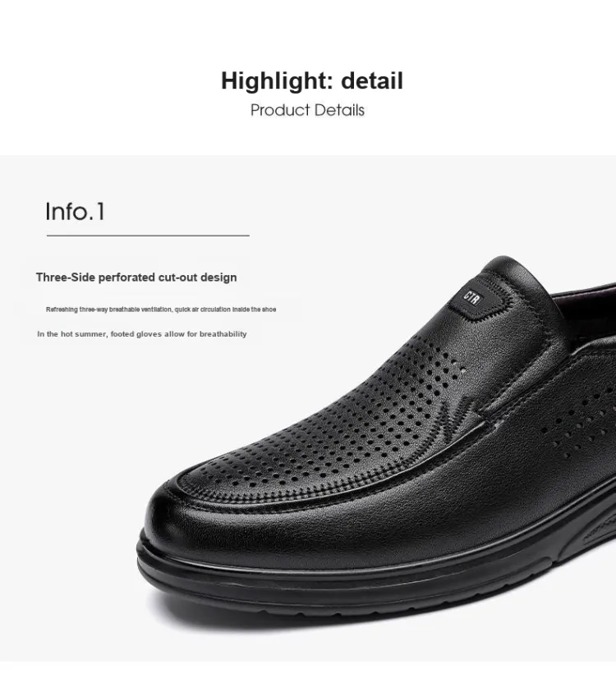Select "Three-Side perforated cut-out design" text

point(136,277)
